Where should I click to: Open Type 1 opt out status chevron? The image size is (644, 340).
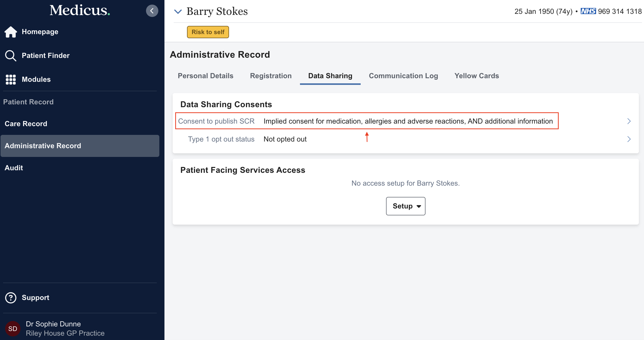coord(629,139)
